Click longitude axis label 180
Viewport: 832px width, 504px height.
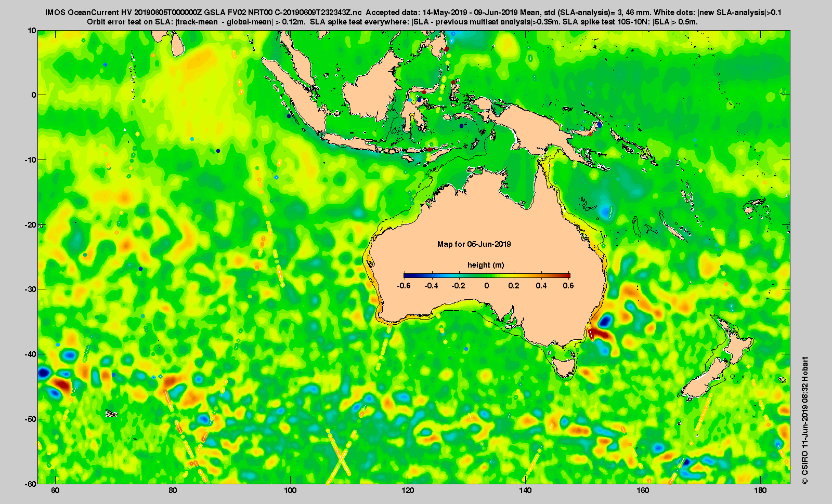point(760,490)
